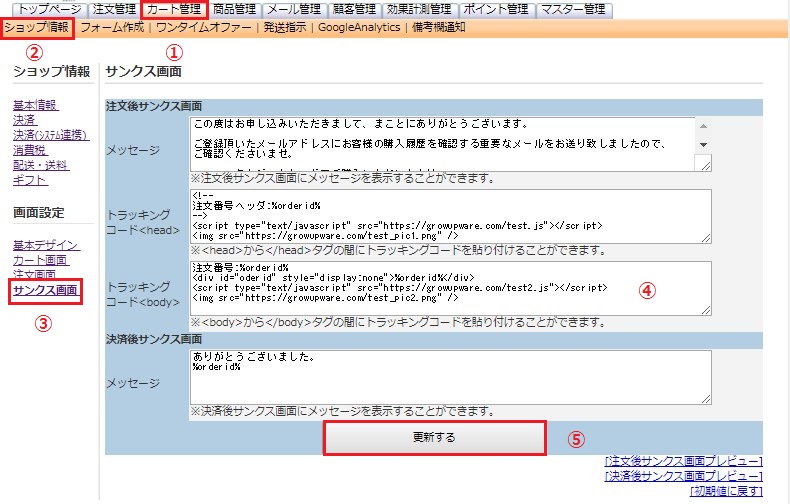Click resize grip of 注文後 message textarea
Viewport: 790px width, 504px height.
[706, 165]
